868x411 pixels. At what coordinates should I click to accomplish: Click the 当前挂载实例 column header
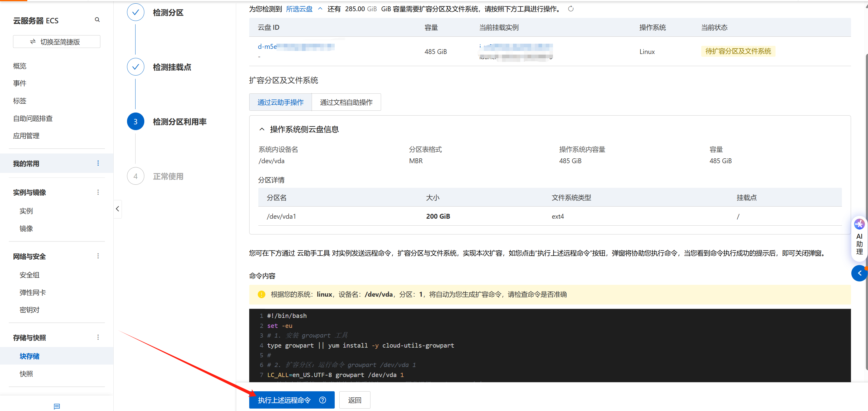[499, 27]
